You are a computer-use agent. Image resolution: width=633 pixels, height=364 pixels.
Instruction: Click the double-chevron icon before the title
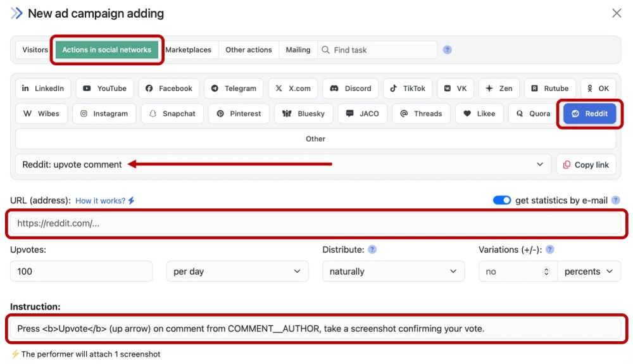(x=16, y=13)
